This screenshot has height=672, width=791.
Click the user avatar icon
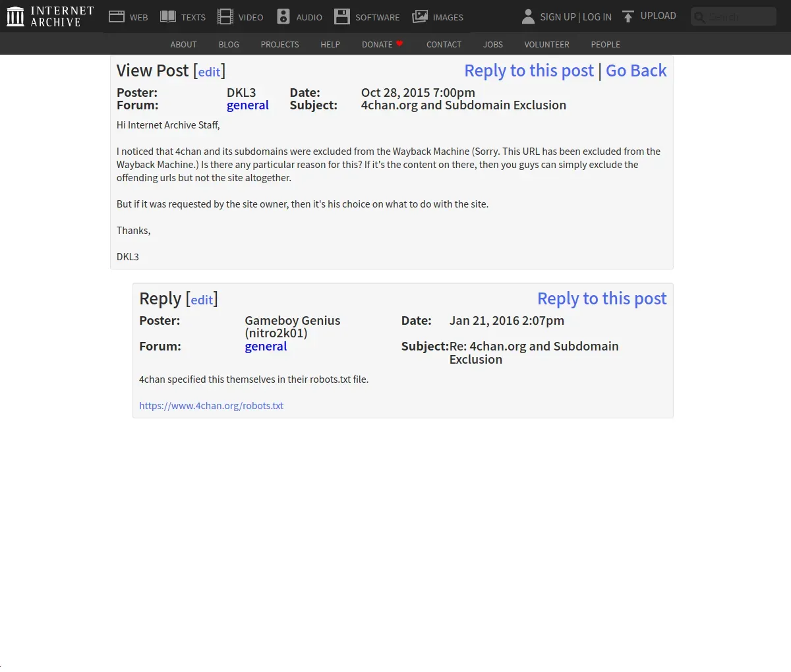[x=528, y=16]
